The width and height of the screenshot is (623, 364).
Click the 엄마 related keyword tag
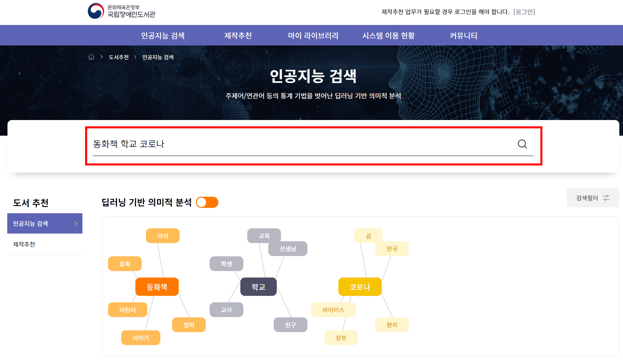point(189,325)
